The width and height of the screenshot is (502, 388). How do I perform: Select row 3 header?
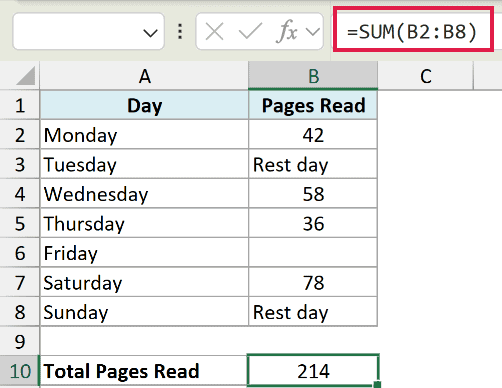pyautogui.click(x=20, y=164)
